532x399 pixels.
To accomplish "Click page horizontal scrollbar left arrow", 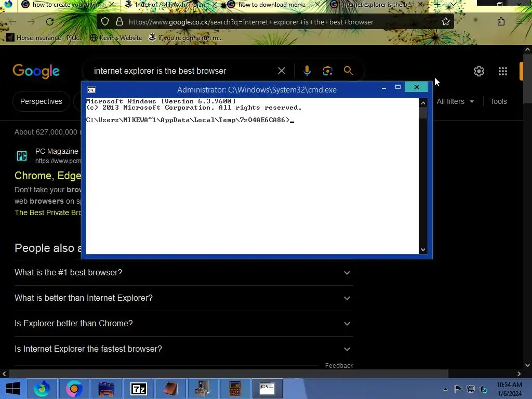I will point(4,374).
